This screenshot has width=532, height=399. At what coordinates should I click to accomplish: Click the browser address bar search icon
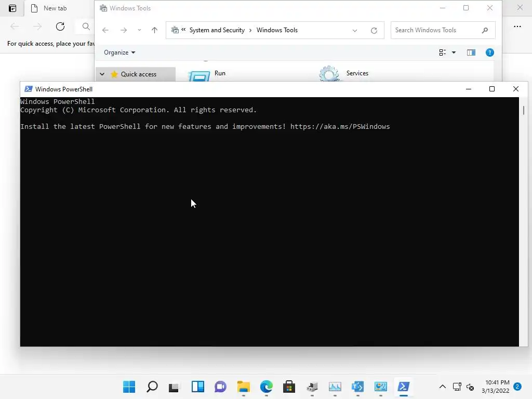pos(86,26)
